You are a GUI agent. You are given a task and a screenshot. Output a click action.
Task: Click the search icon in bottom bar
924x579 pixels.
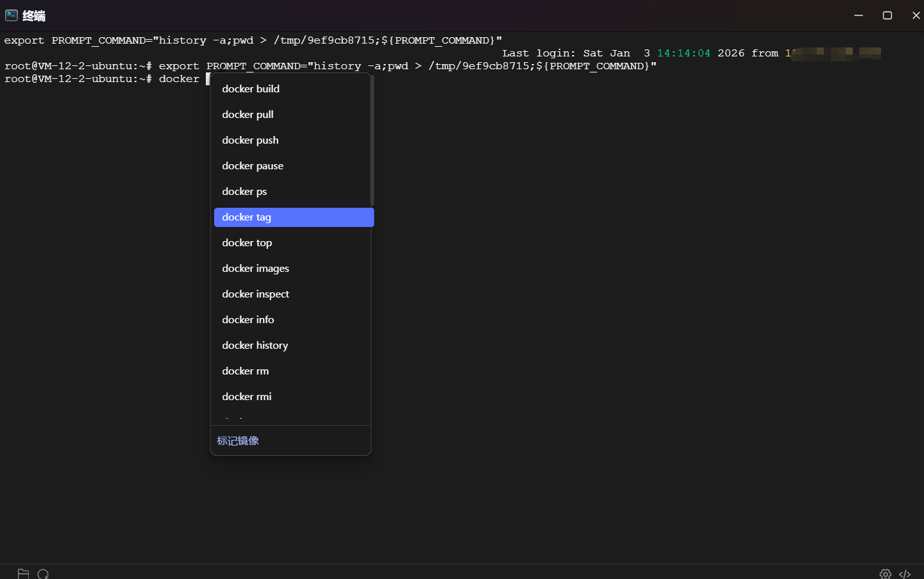pos(43,573)
